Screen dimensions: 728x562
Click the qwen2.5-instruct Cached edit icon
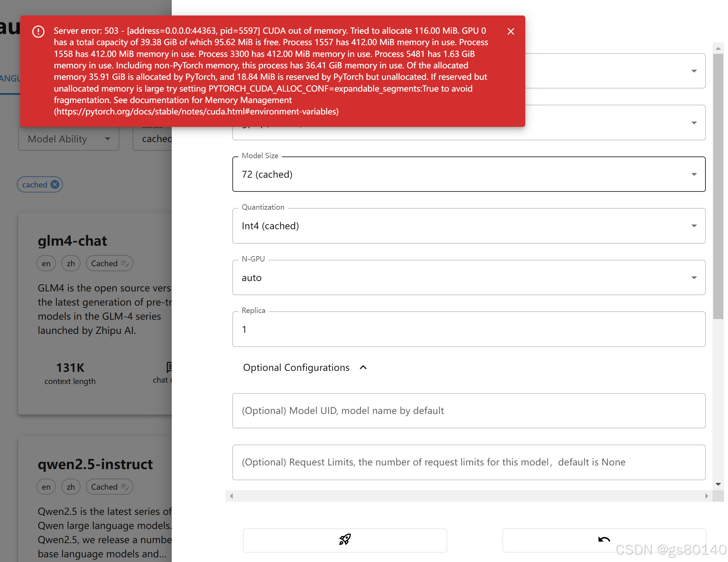click(x=125, y=487)
